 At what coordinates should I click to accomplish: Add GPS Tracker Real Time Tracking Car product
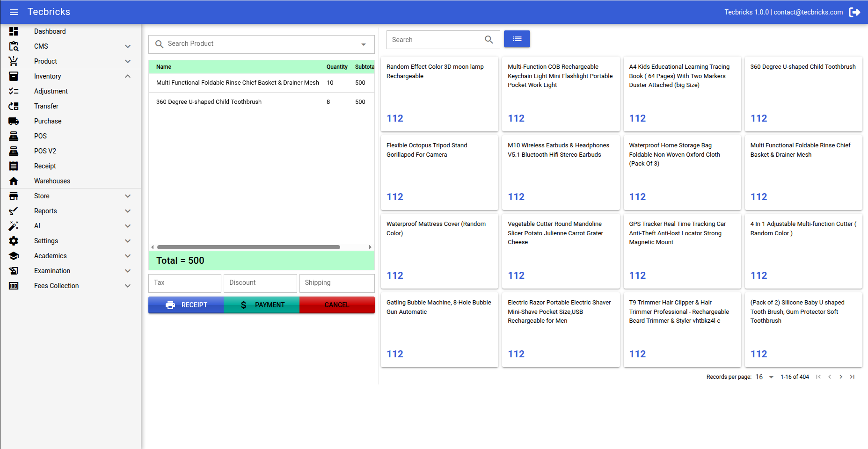(682, 251)
